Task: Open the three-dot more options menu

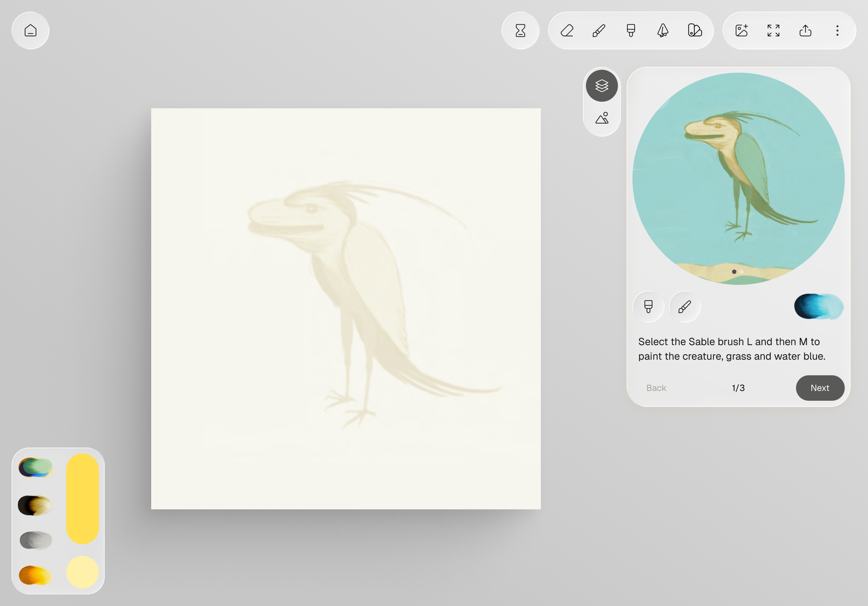Action: click(x=837, y=31)
